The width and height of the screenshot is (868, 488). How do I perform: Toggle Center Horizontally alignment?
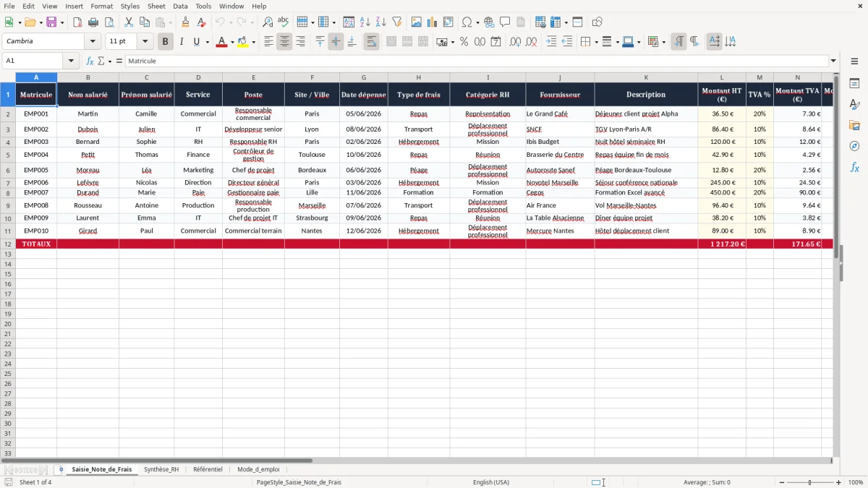tap(284, 42)
